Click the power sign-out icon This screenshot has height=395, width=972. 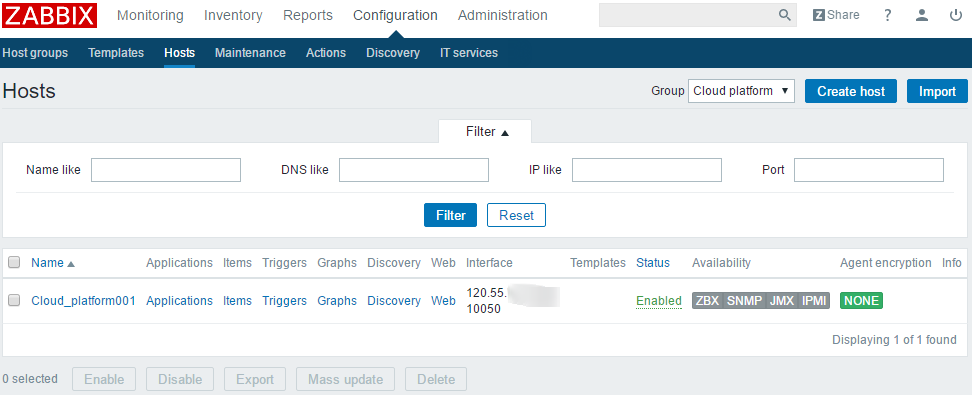(956, 15)
